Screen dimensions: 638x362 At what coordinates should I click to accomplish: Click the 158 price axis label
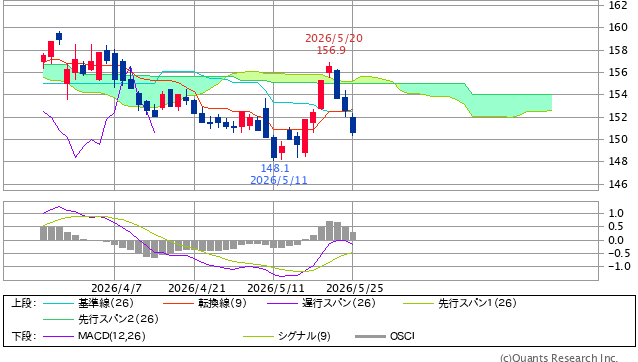(618, 50)
